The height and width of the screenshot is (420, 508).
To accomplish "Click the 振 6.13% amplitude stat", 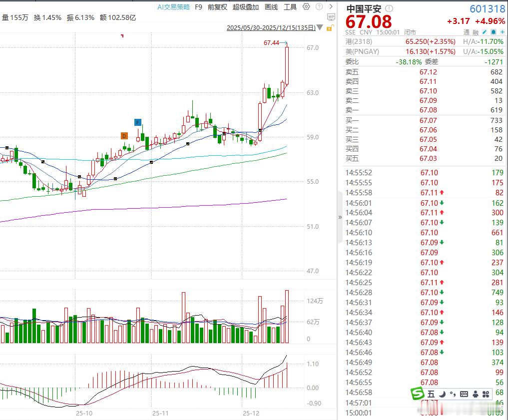I will tap(80, 17).
